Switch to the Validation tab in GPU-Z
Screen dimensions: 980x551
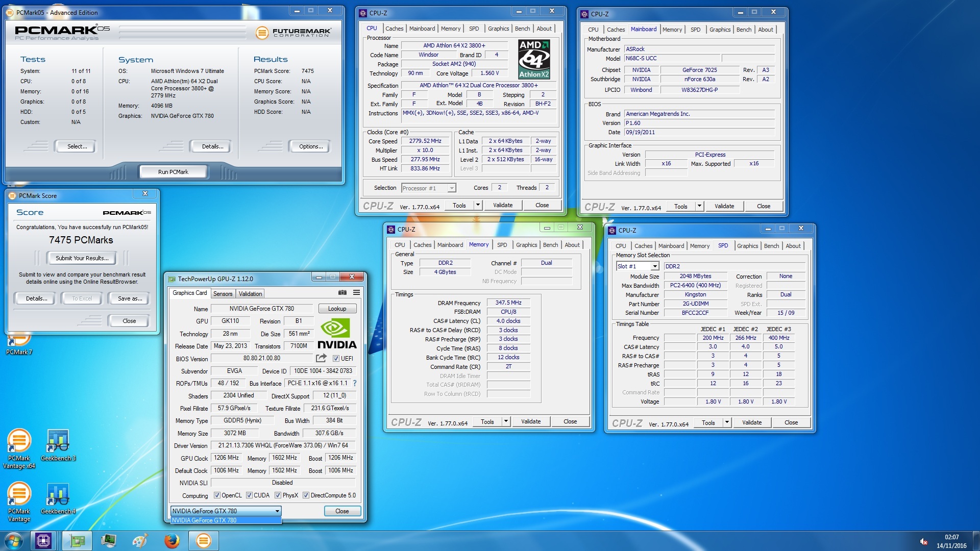tap(250, 294)
